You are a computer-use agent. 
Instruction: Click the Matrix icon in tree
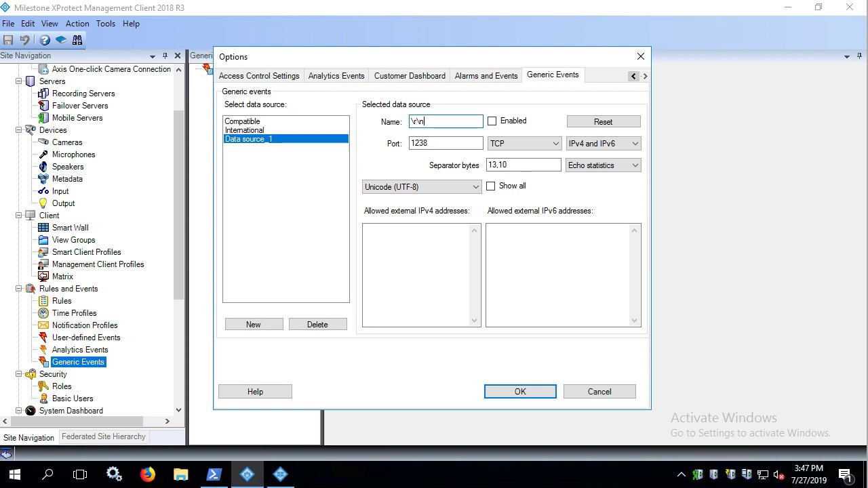pos(43,277)
